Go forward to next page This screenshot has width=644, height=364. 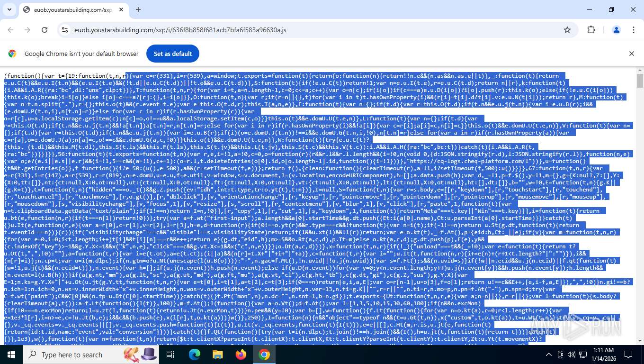(x=27, y=30)
